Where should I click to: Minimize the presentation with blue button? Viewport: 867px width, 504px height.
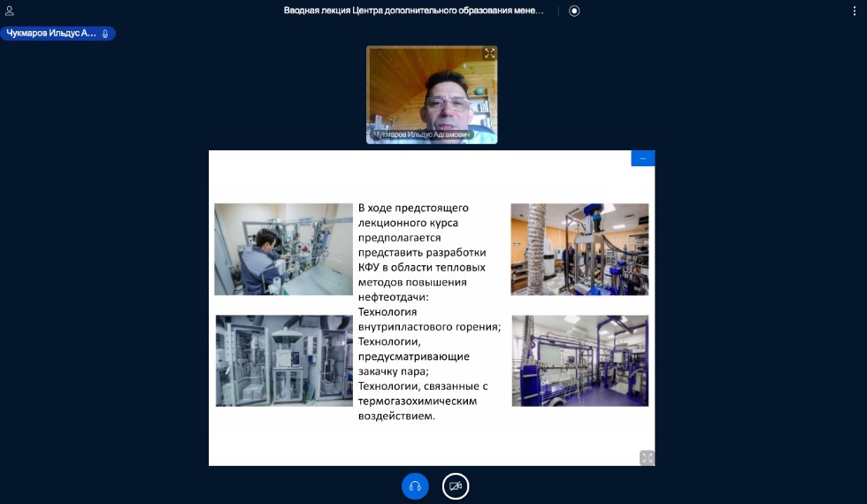pyautogui.click(x=642, y=158)
